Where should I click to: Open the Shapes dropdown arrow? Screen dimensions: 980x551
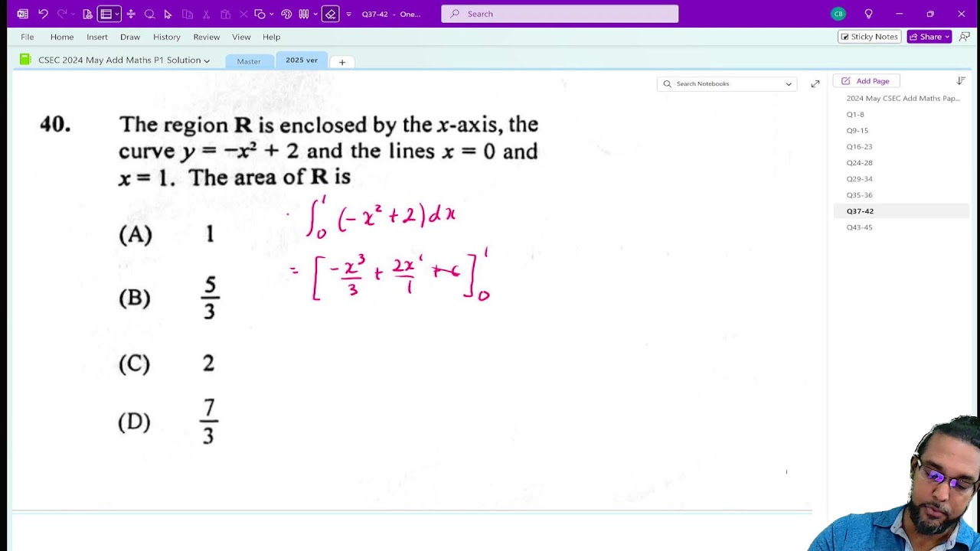click(271, 14)
